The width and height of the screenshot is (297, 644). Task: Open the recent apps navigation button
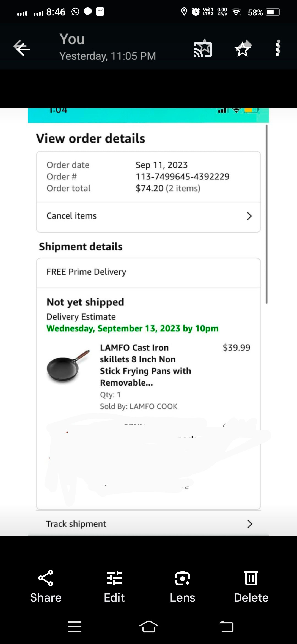click(75, 627)
